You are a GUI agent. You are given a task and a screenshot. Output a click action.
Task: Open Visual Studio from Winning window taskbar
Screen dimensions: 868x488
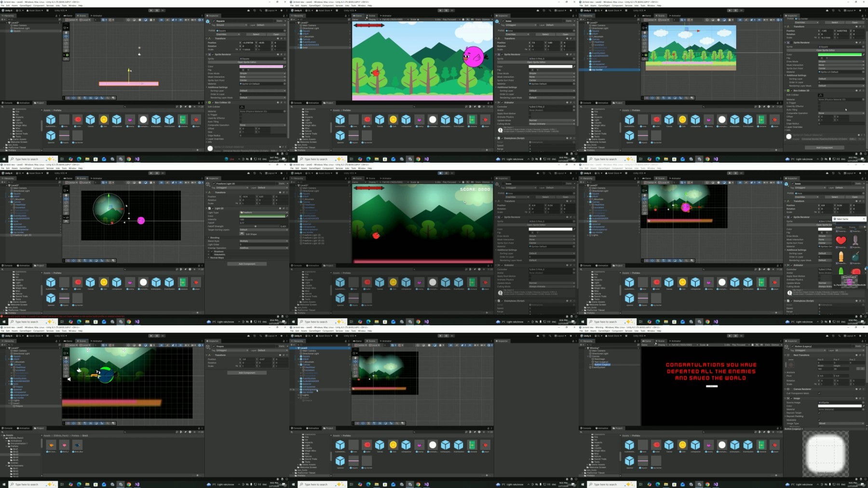point(716,484)
